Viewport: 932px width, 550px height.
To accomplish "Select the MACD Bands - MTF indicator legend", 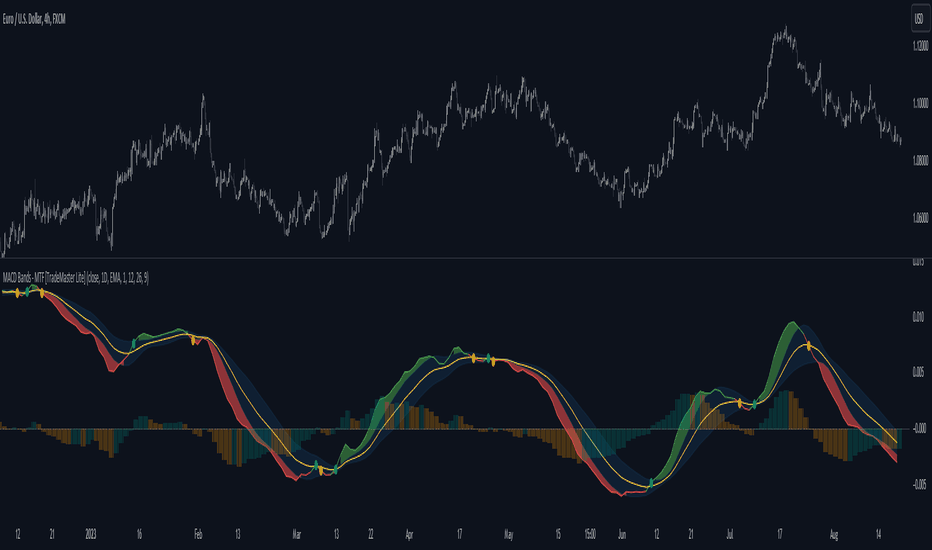I will point(75,278).
